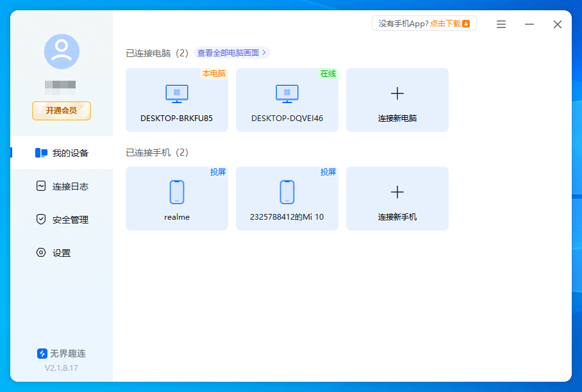Toggle 投屏 on the Mi 10 device
582x392 pixels.
[328, 172]
